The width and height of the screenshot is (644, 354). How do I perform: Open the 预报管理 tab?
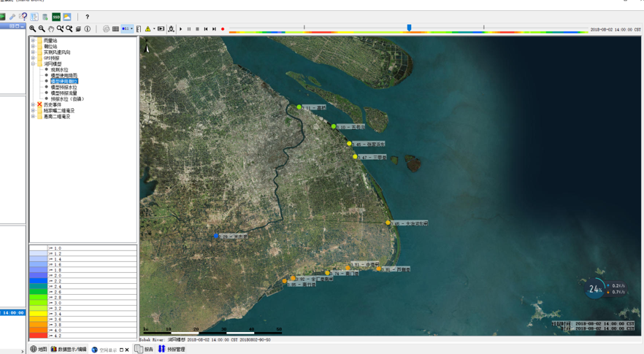pyautogui.click(x=172, y=350)
